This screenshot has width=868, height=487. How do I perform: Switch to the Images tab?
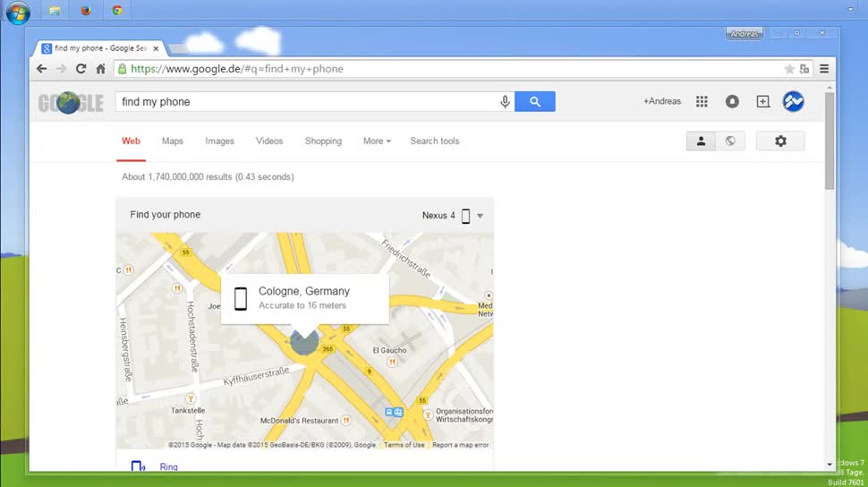click(219, 141)
